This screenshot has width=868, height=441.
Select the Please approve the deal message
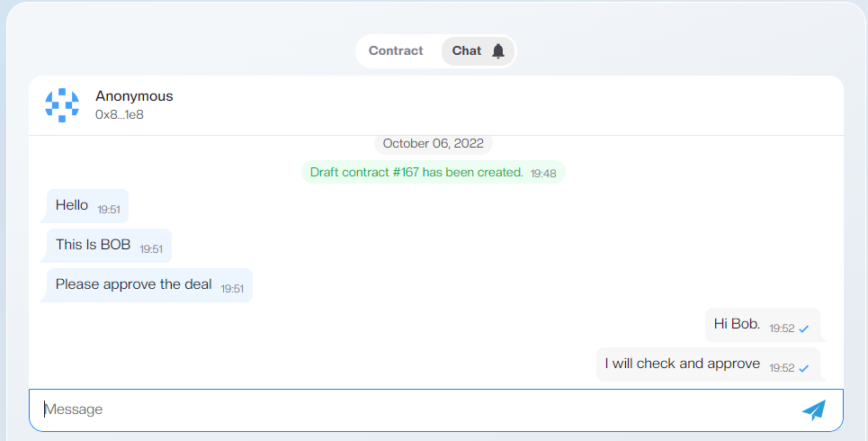pos(148,285)
